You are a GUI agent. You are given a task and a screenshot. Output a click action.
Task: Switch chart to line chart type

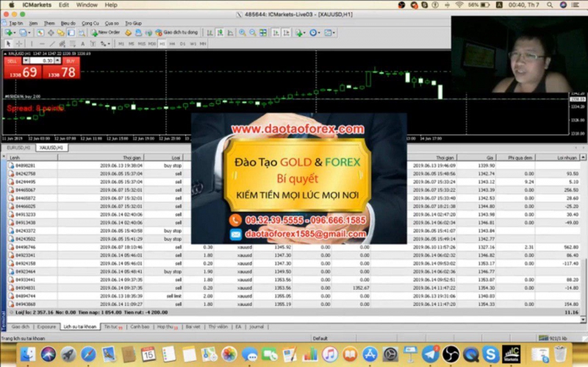[231, 32]
